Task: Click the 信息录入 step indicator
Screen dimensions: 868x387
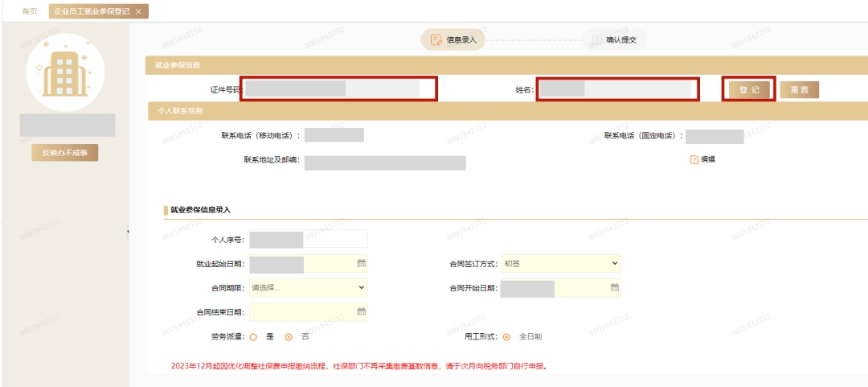Action: (452, 40)
